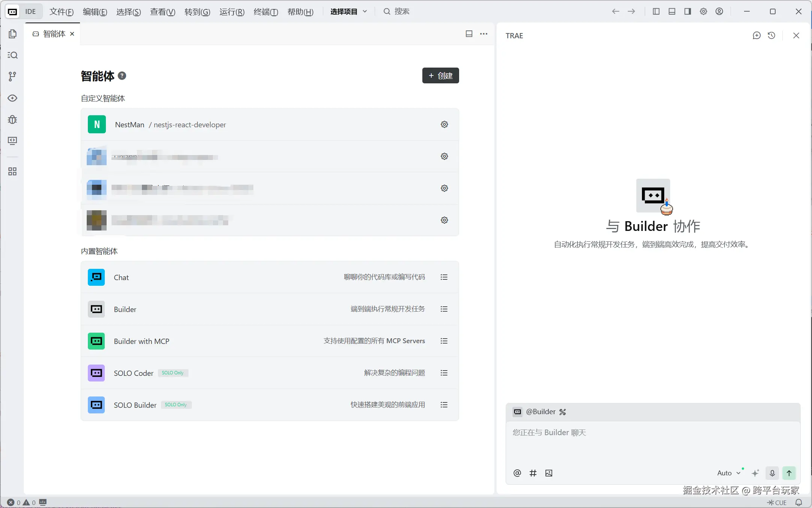Select the Builder built-in agent
This screenshot has width=812, height=508.
click(x=270, y=309)
